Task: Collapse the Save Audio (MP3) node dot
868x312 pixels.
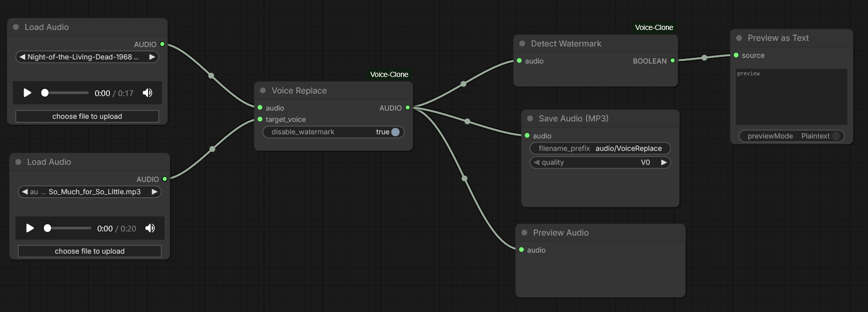Action: [x=530, y=118]
